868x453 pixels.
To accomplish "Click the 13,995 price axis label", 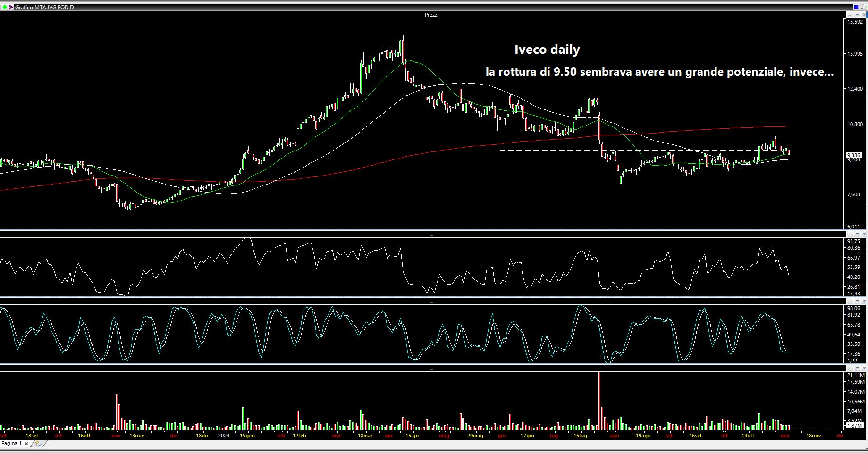I will point(855,54).
